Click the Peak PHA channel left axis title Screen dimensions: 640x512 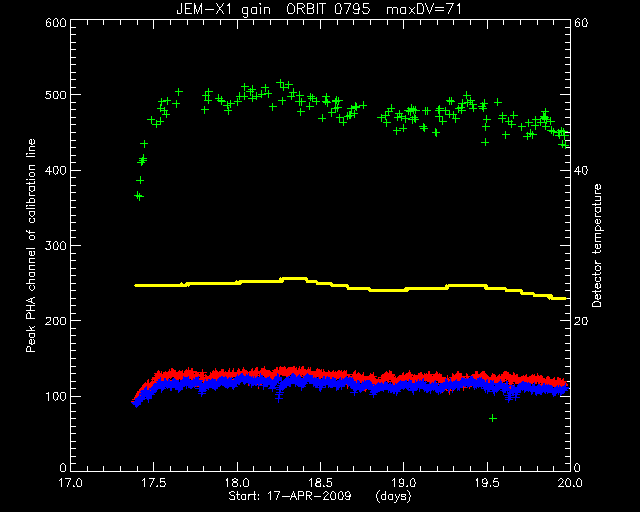click(x=31, y=245)
